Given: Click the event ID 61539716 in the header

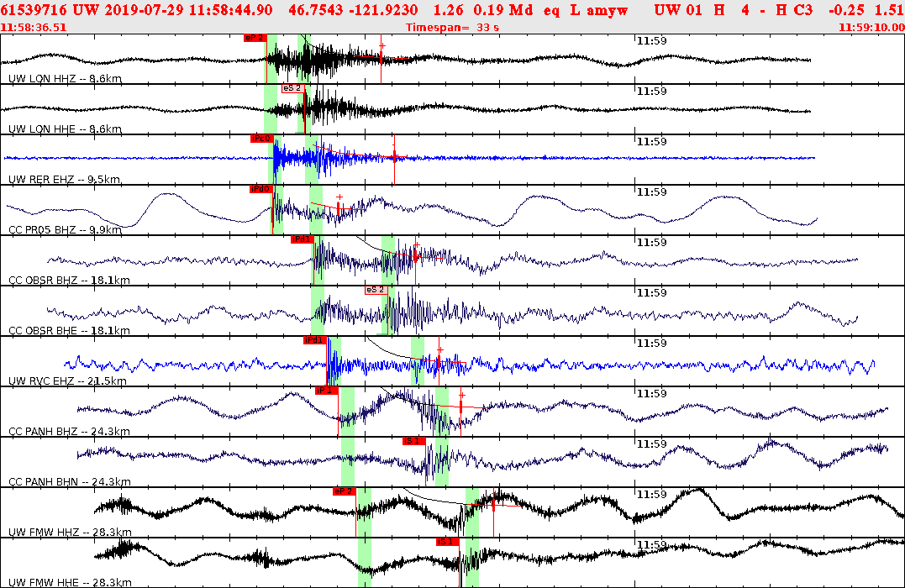Looking at the screenshot, I should (x=30, y=8).
